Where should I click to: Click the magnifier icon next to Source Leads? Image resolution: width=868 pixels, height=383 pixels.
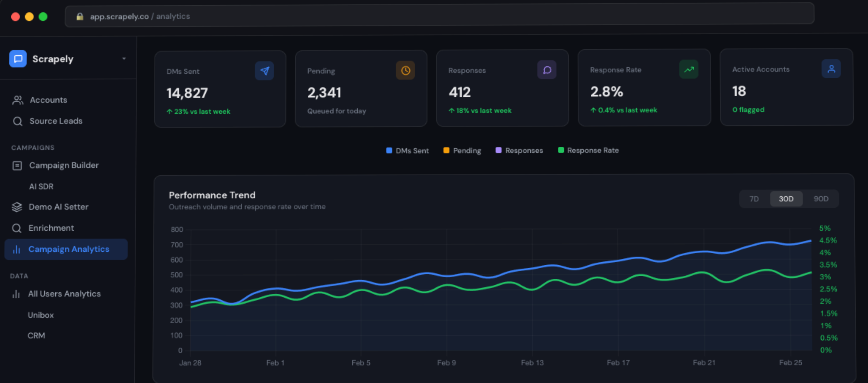[17, 121]
